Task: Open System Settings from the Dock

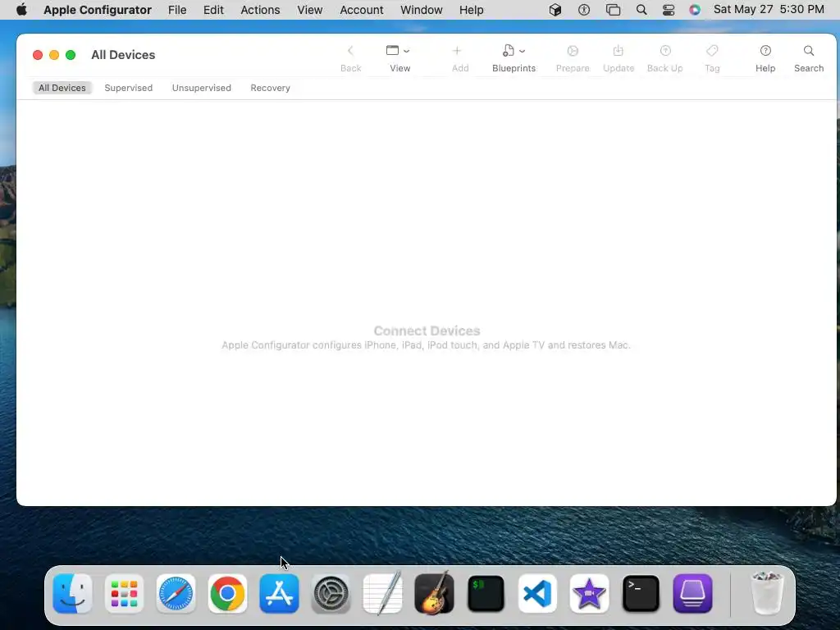Action: coord(331,594)
